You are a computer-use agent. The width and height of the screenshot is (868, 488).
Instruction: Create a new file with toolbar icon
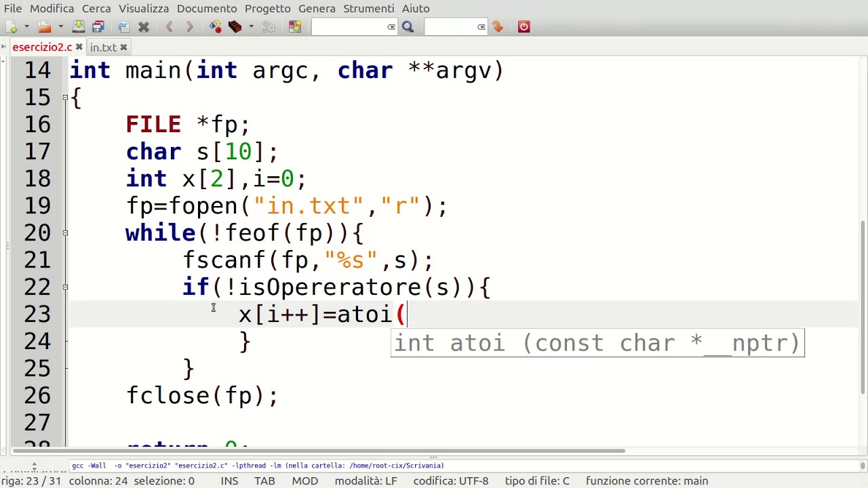coord(12,27)
